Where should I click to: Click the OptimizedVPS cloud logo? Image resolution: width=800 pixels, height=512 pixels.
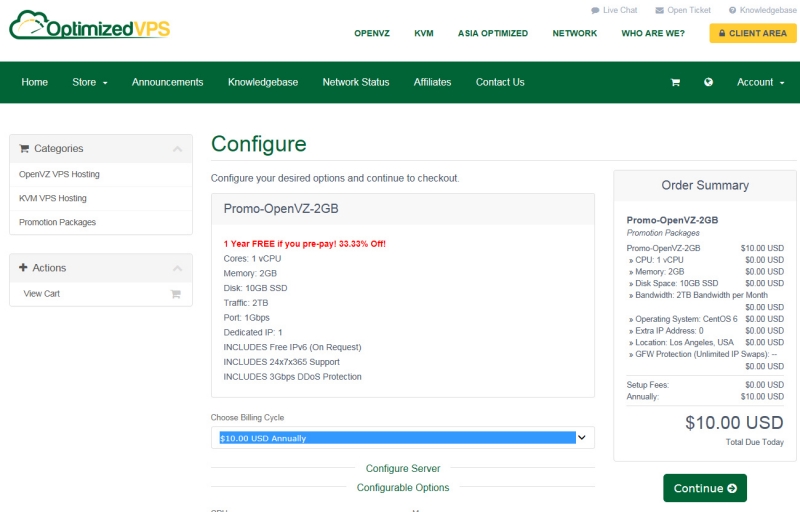[x=89, y=25]
